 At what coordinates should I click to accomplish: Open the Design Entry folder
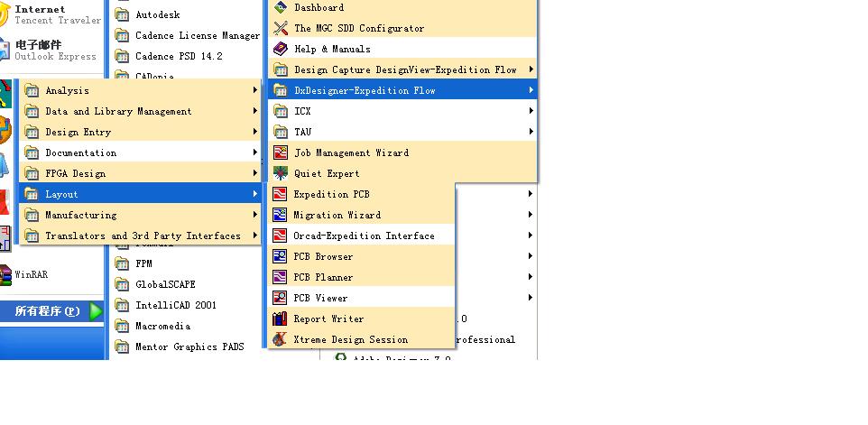pyautogui.click(x=140, y=132)
